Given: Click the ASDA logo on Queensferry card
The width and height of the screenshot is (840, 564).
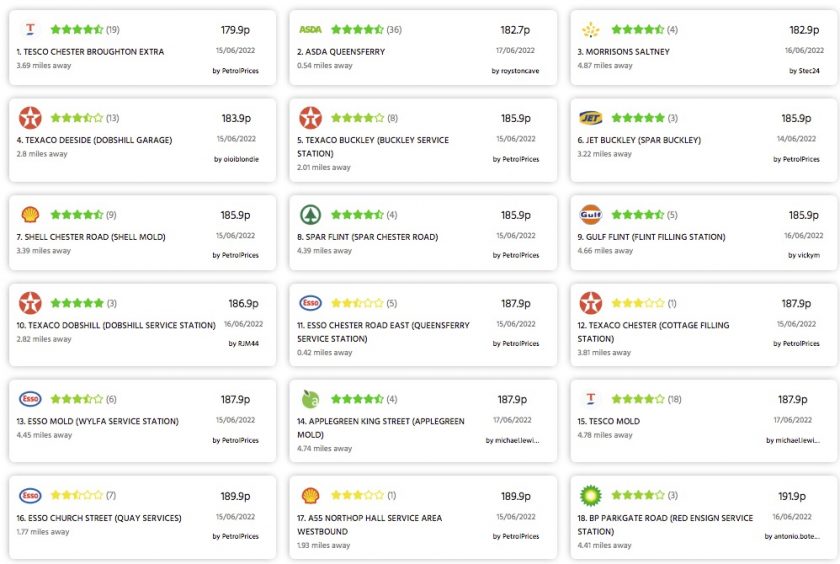Looking at the screenshot, I should (311, 29).
